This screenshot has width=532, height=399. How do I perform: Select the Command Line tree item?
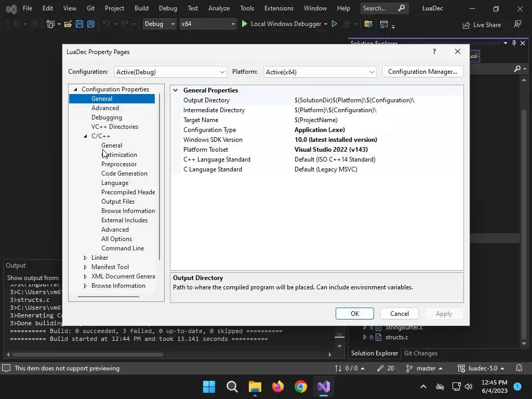(x=123, y=248)
